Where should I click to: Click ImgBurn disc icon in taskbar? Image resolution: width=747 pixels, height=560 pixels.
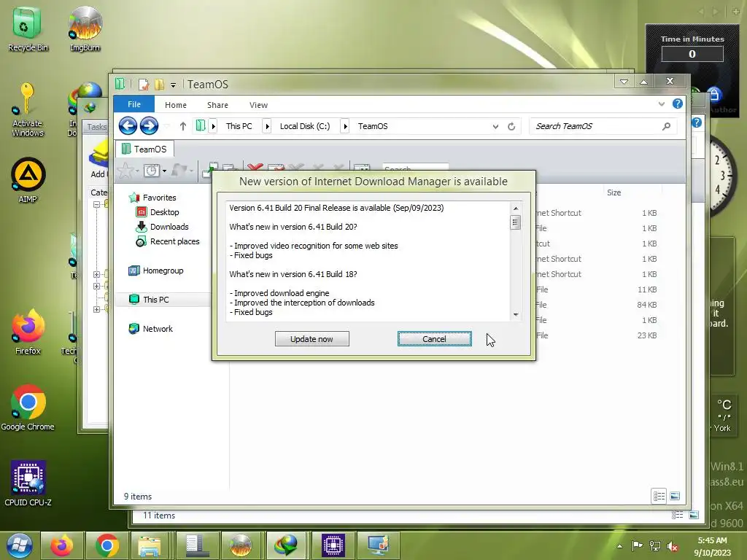(241, 545)
